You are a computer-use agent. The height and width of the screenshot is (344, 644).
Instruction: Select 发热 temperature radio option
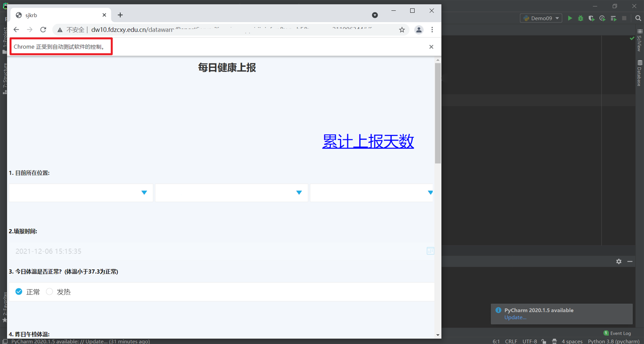click(49, 291)
